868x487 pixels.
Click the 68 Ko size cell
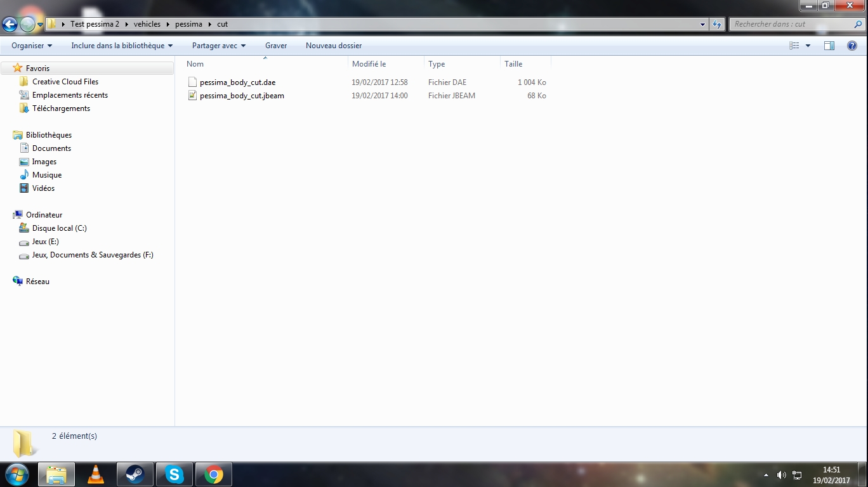[537, 96]
